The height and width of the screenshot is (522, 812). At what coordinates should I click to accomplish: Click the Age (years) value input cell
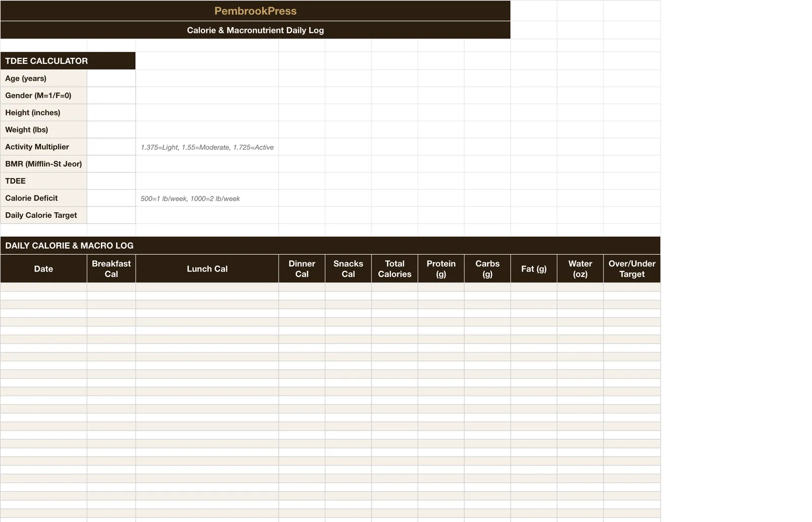[x=111, y=78]
